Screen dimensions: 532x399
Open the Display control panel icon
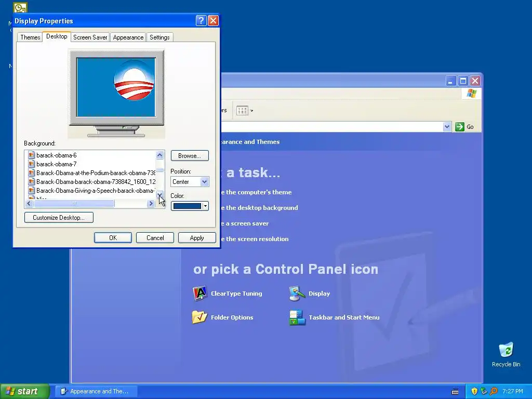(x=297, y=294)
